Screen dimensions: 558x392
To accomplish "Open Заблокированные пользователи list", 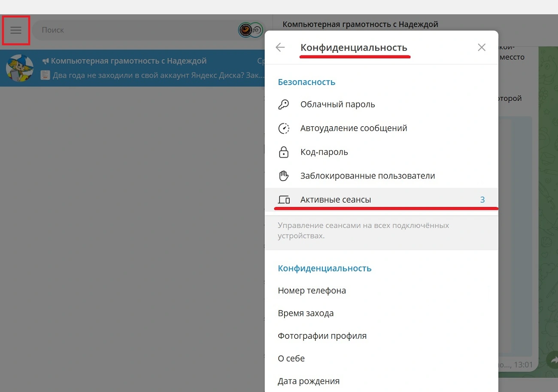I will tap(381, 176).
